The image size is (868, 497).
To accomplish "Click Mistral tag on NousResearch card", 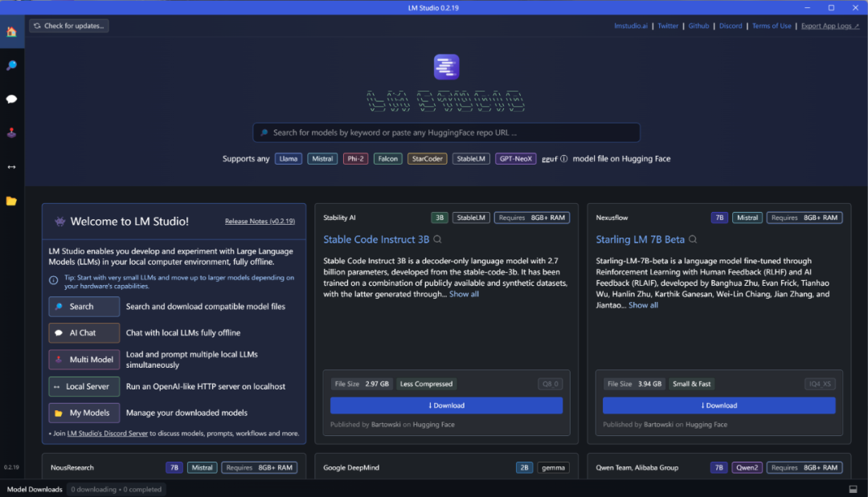I will (202, 468).
